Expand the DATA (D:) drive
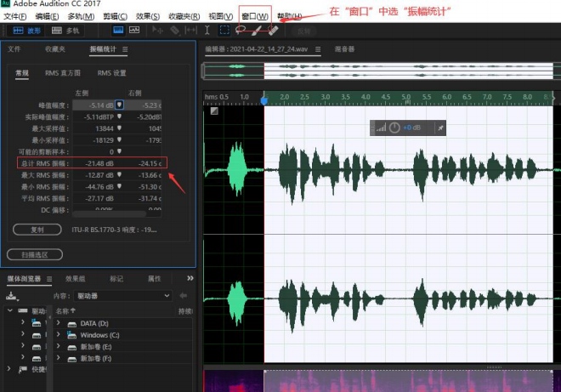The image size is (561, 392). point(59,323)
